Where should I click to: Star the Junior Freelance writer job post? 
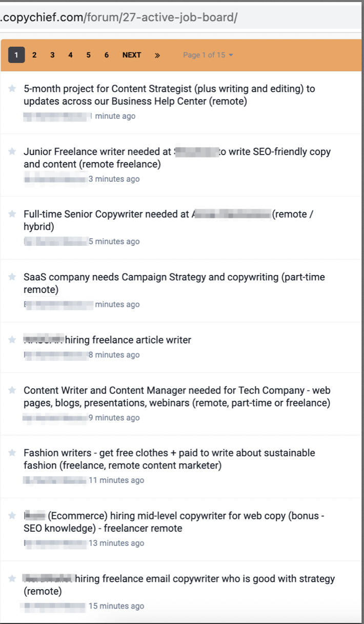click(x=12, y=151)
